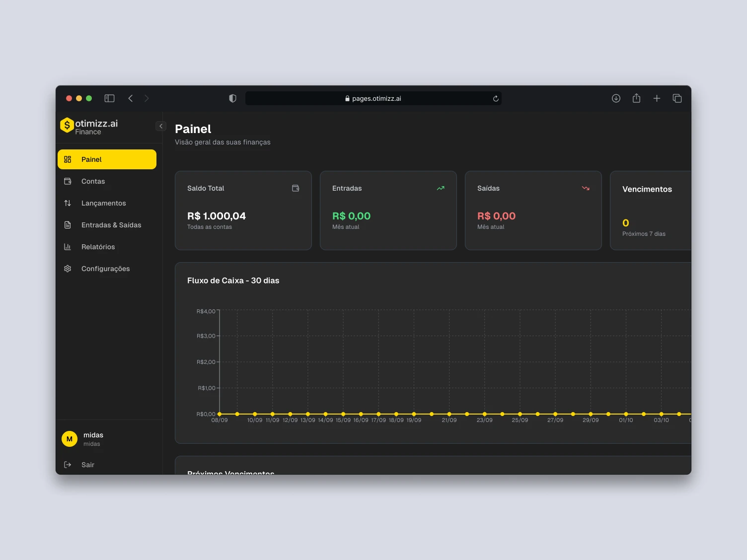Screen dimensions: 747x560
Task: Select Painel in the navigation menu
Action: pyautogui.click(x=91, y=159)
